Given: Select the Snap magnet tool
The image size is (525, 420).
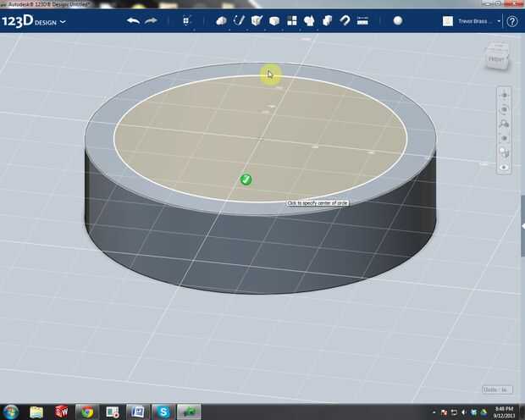Looking at the screenshot, I should (x=345, y=21).
